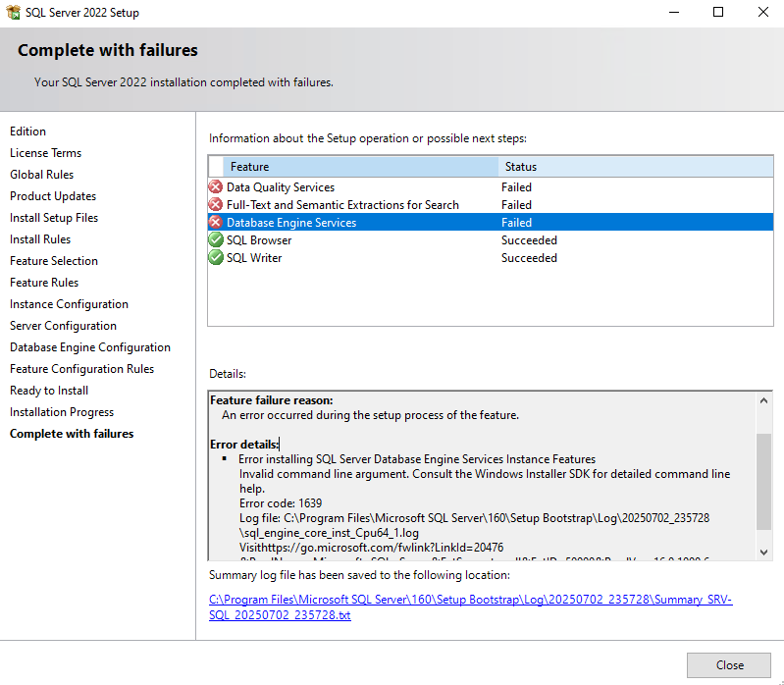Screen dimensions: 784x685
Task: Click the Installation Progress step
Action: click(62, 411)
